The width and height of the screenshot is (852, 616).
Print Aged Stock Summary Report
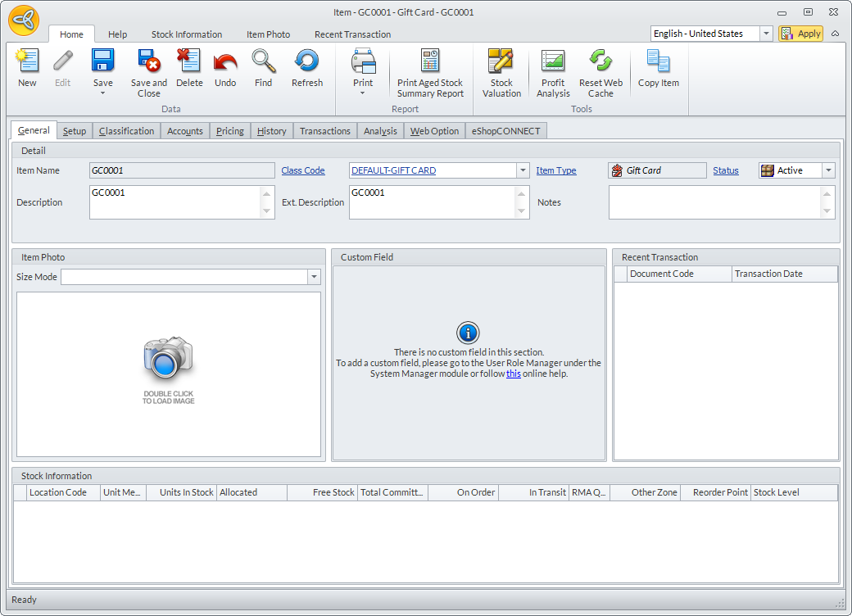[x=430, y=62]
